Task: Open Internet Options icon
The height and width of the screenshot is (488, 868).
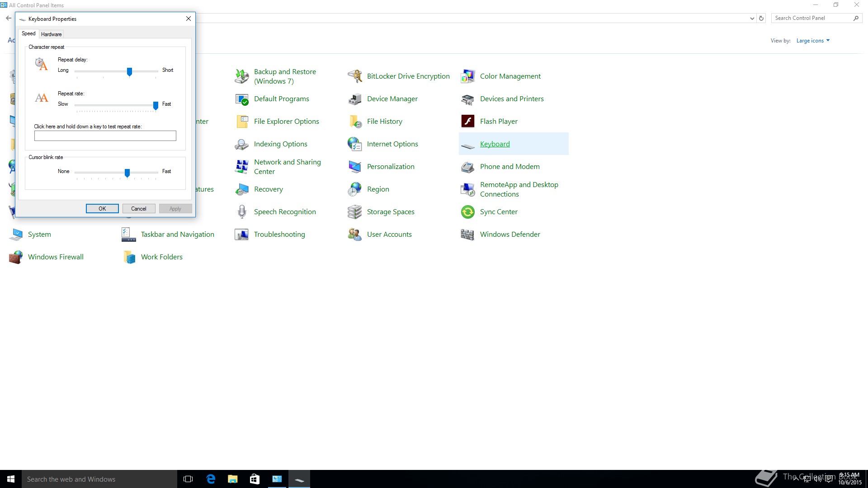Action: point(355,144)
